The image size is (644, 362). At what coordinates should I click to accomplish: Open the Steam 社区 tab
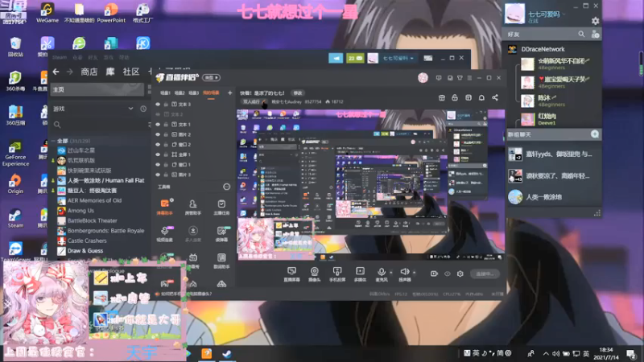[x=131, y=72]
